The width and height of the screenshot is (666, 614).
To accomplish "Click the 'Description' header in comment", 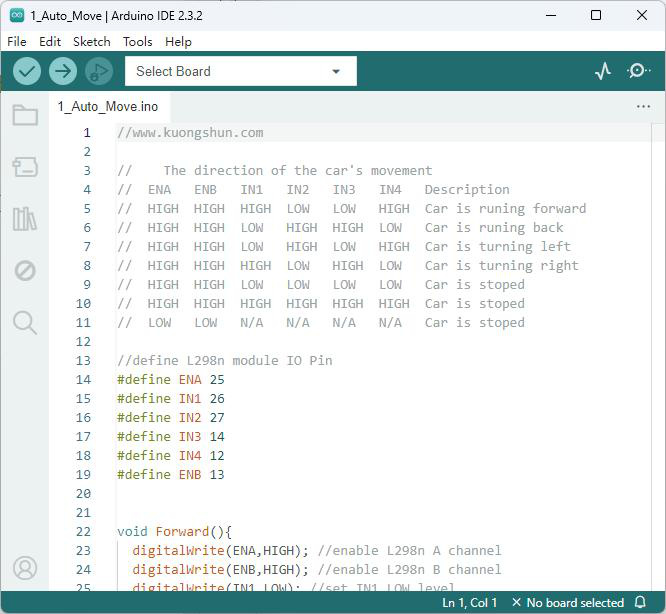I will click(x=467, y=190).
